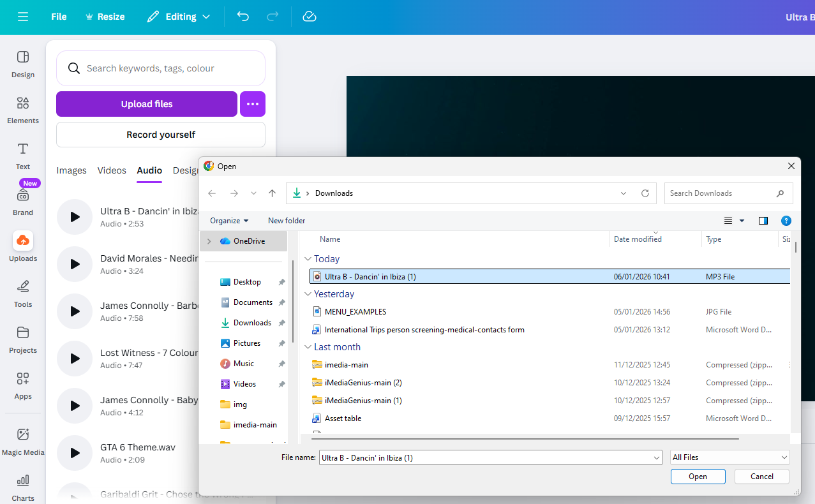Click Open button in file dialog
The image size is (815, 504).
click(698, 477)
